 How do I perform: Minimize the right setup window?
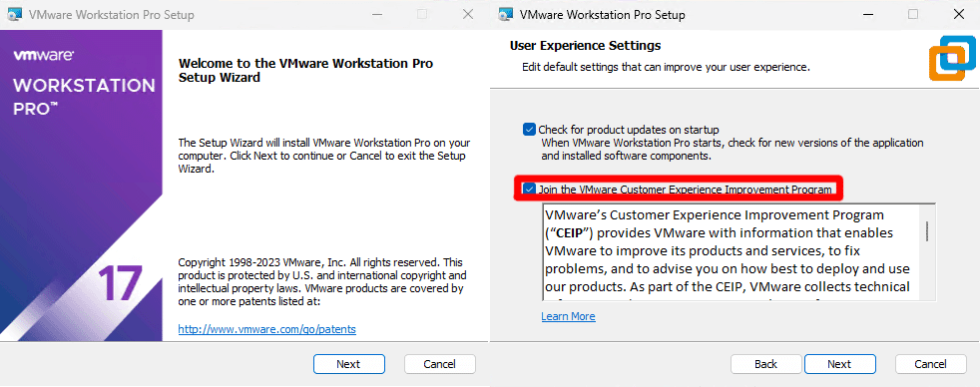[x=867, y=14]
